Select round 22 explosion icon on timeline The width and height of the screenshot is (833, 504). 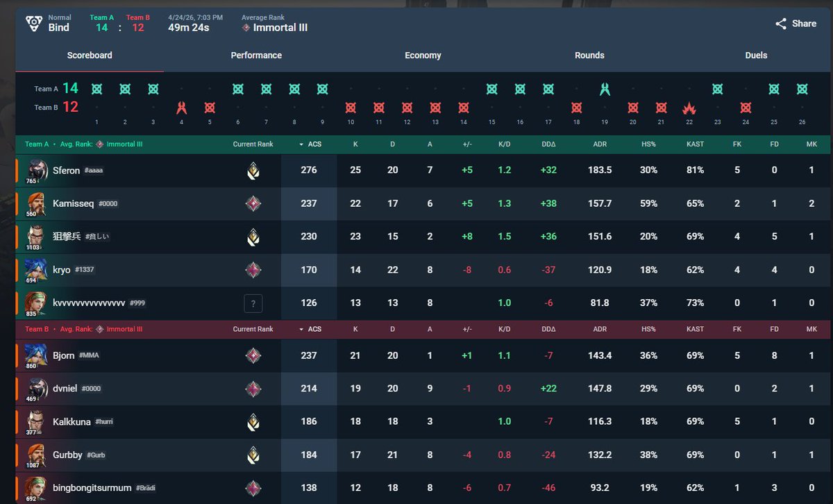coord(689,108)
